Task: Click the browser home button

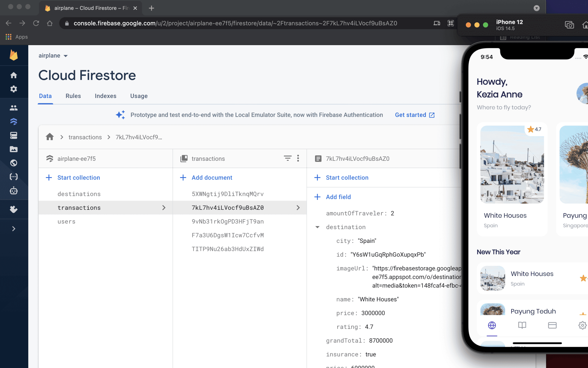Action: tap(50, 23)
